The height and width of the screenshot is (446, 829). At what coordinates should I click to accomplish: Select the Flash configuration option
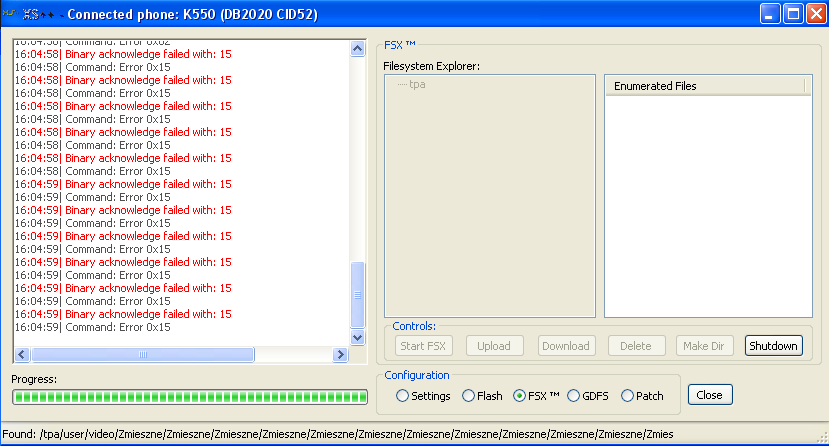[469, 396]
